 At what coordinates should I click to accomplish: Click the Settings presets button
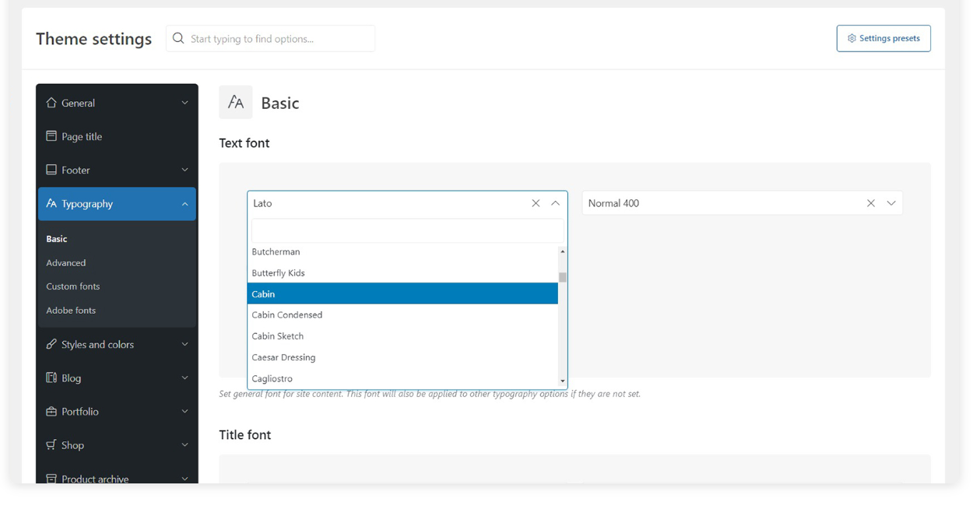pos(883,38)
